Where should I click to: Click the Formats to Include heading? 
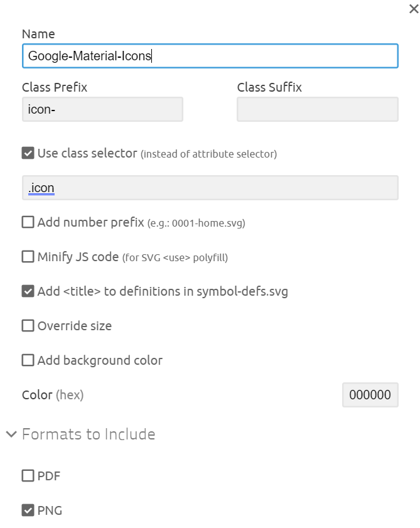coord(89,434)
